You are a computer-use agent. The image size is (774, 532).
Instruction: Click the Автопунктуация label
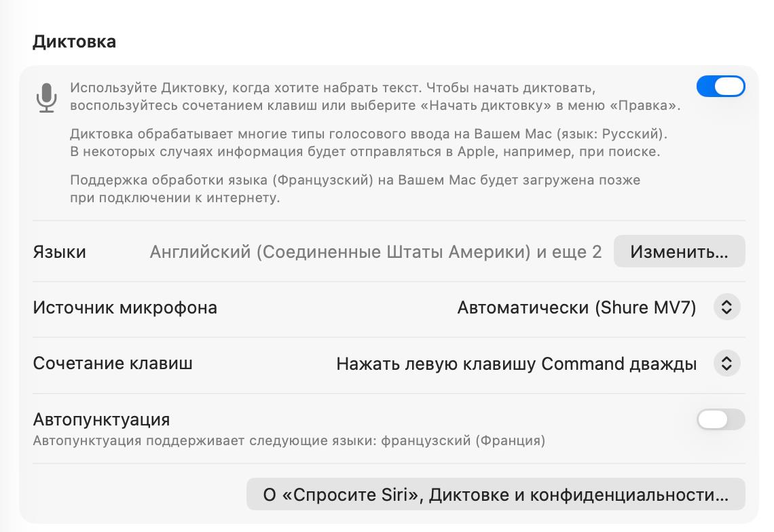[x=101, y=419]
